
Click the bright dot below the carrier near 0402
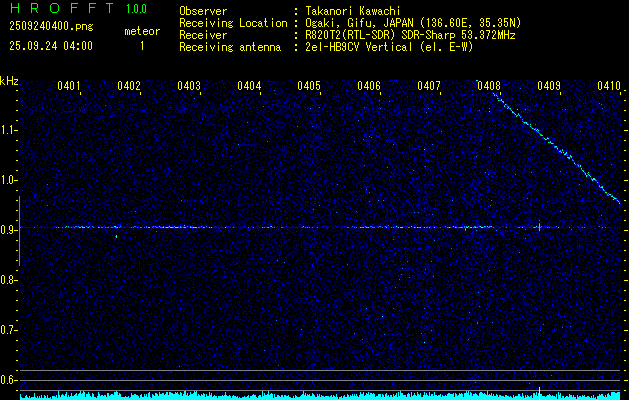[116, 236]
